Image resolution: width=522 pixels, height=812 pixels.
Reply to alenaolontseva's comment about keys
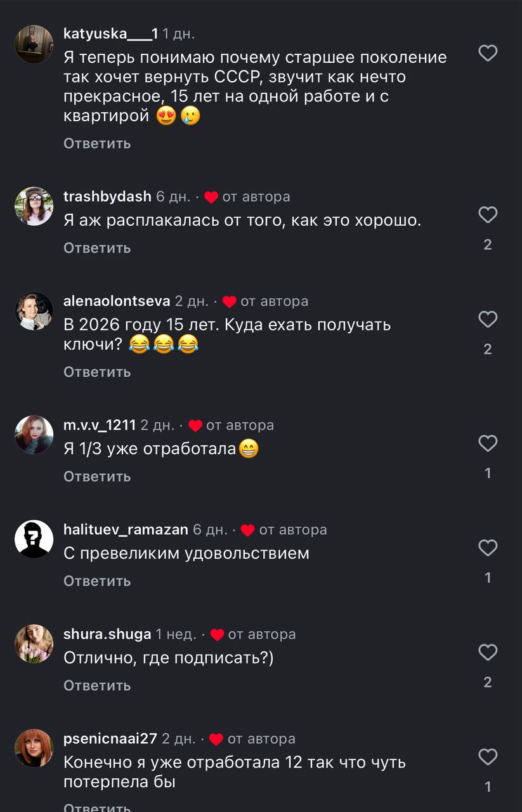[x=97, y=372]
